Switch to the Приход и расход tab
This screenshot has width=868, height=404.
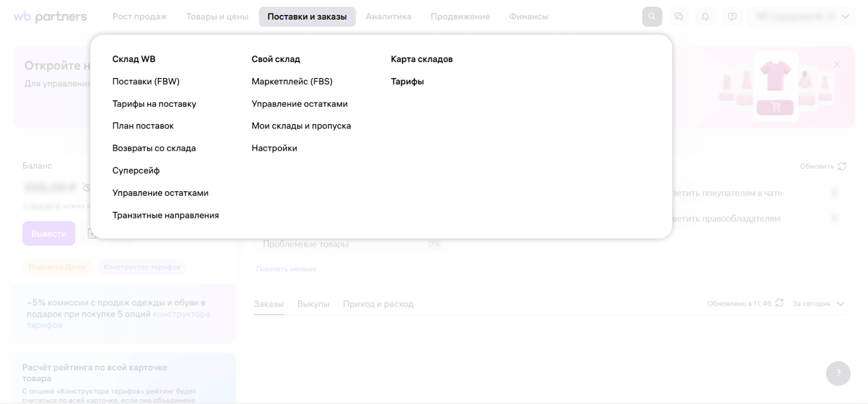point(378,304)
